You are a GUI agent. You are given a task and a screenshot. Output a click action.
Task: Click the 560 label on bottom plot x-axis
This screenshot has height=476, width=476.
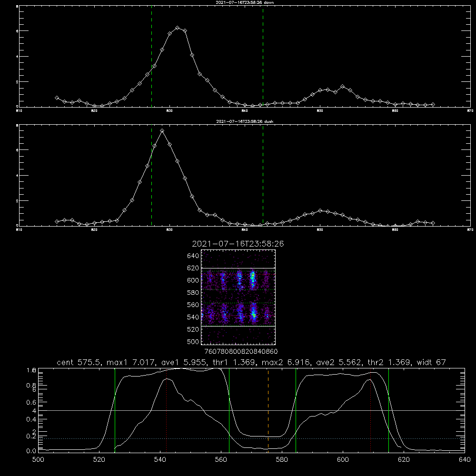(x=221, y=460)
